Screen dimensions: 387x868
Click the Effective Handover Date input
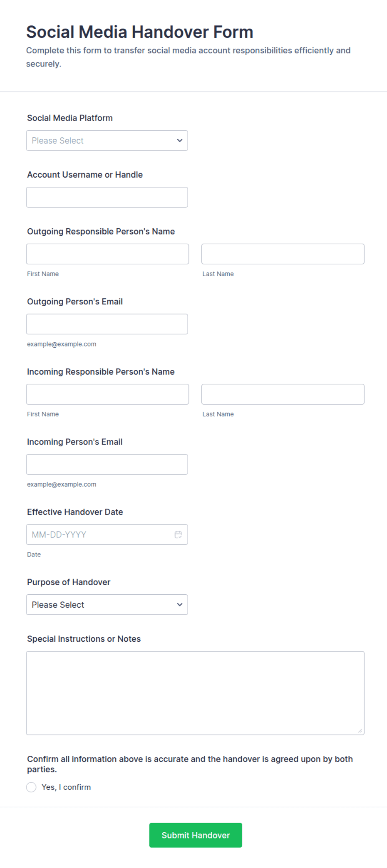click(x=107, y=534)
